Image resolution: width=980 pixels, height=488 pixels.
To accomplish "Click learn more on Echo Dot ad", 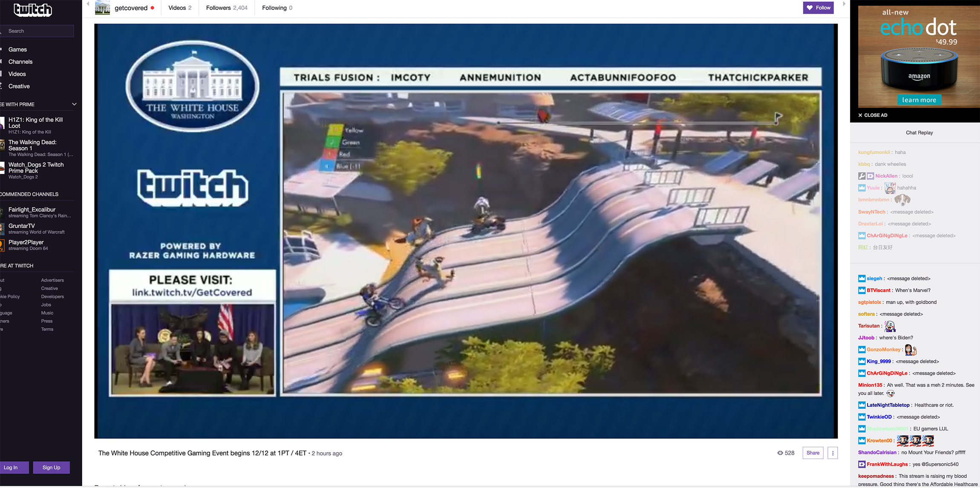I will coord(919,100).
